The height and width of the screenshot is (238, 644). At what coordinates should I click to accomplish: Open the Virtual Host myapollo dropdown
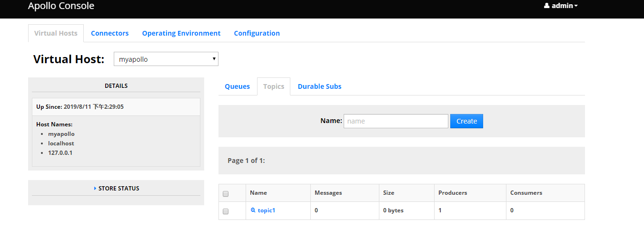(166, 59)
